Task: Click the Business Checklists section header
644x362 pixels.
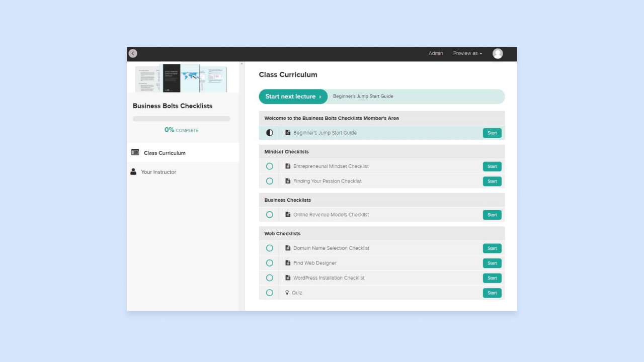Action: [382, 200]
